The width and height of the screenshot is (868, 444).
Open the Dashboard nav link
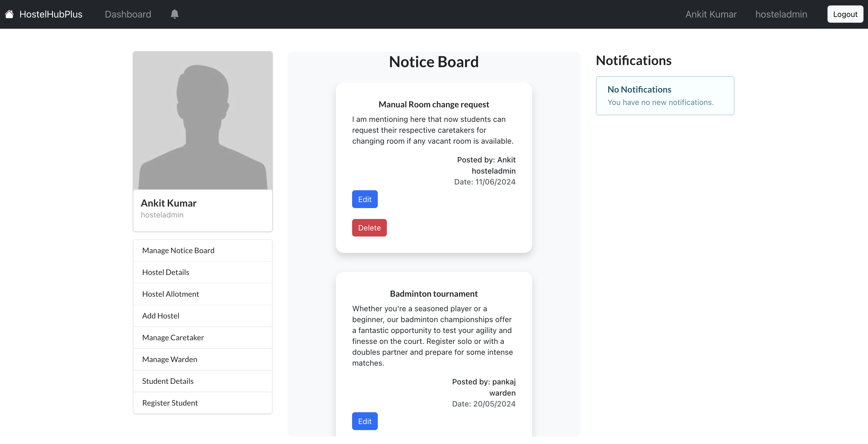point(128,14)
